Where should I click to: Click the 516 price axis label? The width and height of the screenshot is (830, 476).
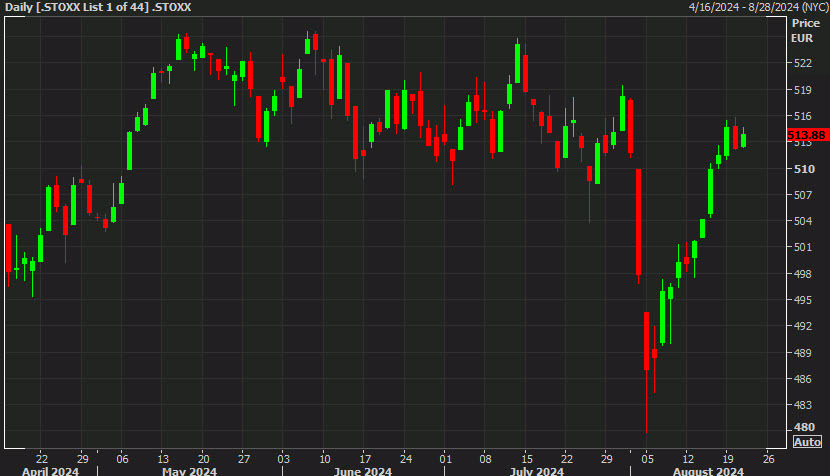pyautogui.click(x=802, y=116)
